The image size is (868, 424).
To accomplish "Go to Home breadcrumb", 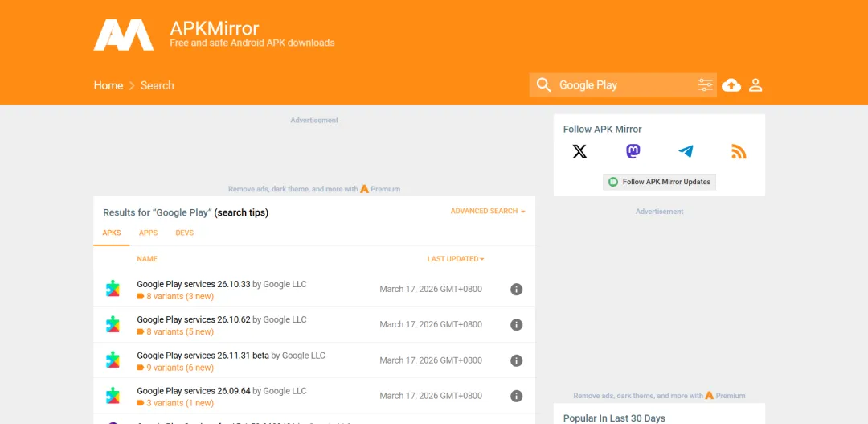I will point(108,85).
